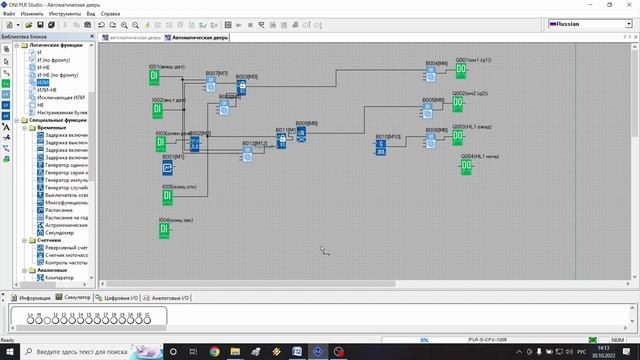640x360 pixels.
Task: Open the Справка menu
Action: coord(110,14)
